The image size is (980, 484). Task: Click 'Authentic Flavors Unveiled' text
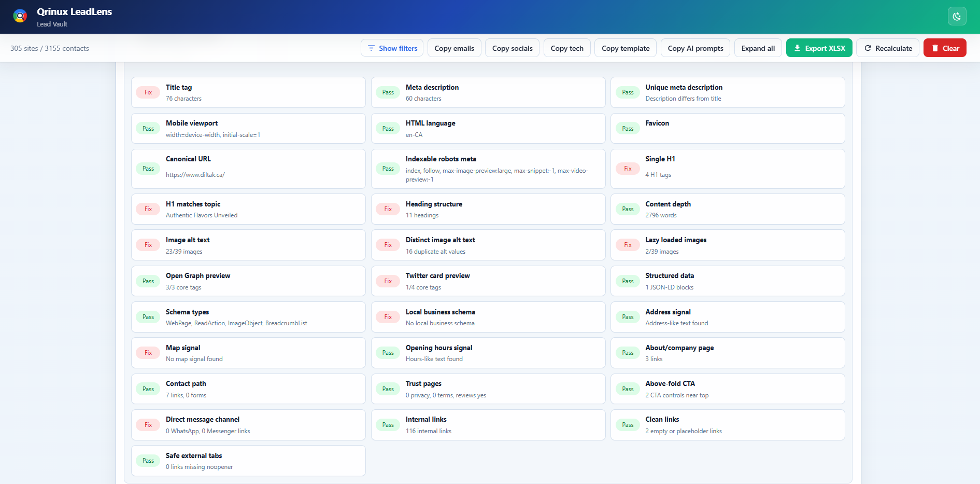(x=202, y=215)
